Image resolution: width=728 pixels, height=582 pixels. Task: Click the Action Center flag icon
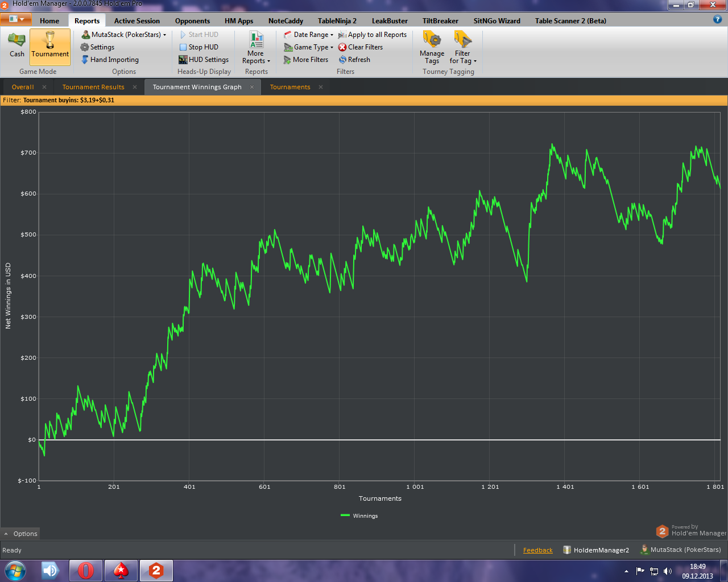640,571
